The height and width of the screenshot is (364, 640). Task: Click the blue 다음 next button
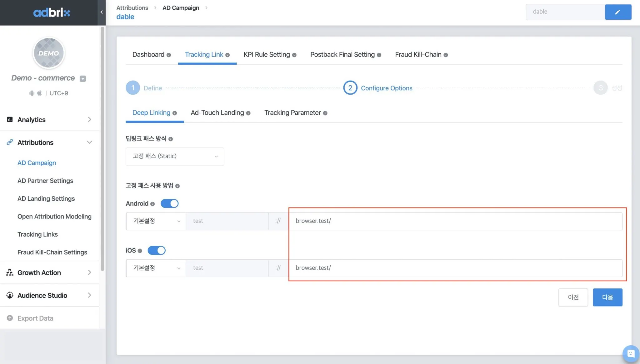pyautogui.click(x=607, y=297)
